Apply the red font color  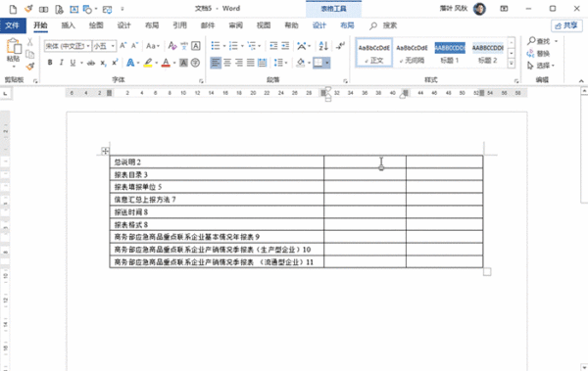pos(166,63)
